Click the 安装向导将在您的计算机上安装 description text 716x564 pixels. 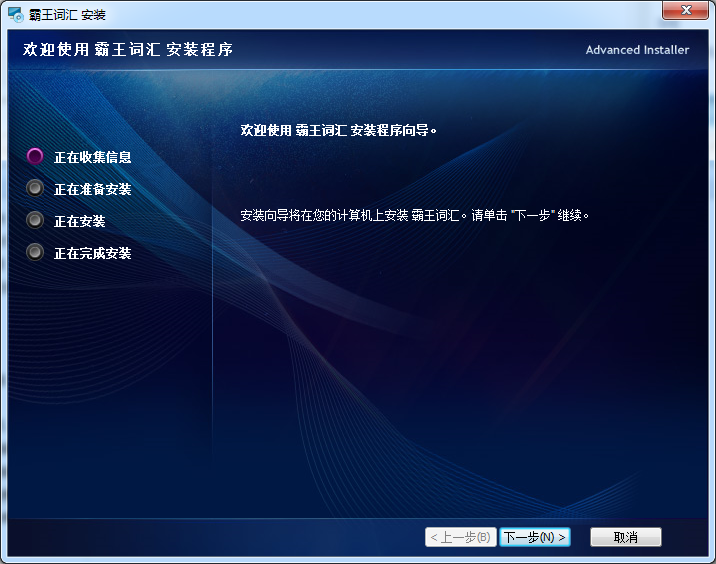(x=415, y=215)
